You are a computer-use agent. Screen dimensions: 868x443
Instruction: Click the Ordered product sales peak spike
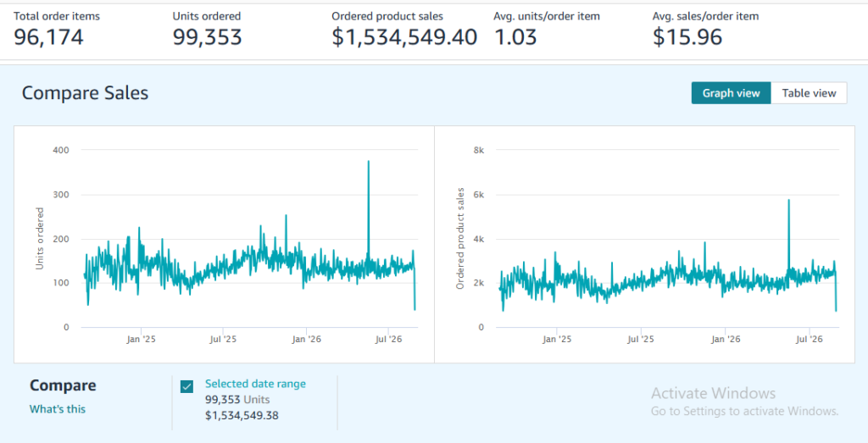[788, 201]
